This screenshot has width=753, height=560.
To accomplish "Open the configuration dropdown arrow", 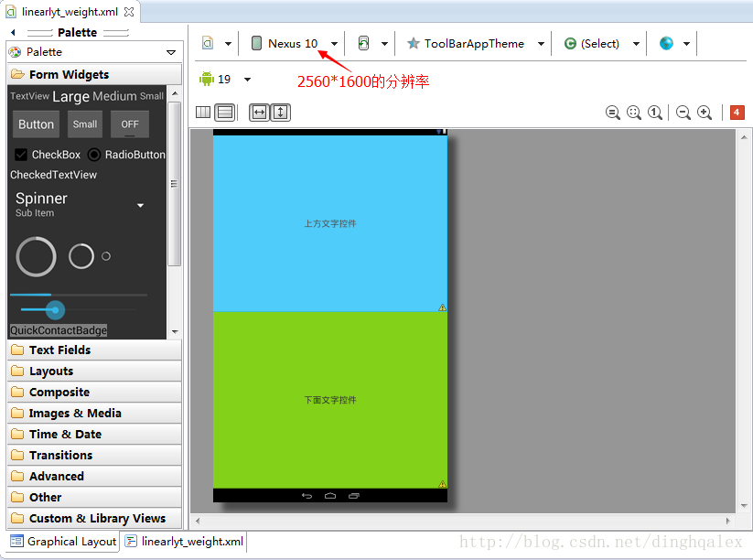I will (x=228, y=44).
